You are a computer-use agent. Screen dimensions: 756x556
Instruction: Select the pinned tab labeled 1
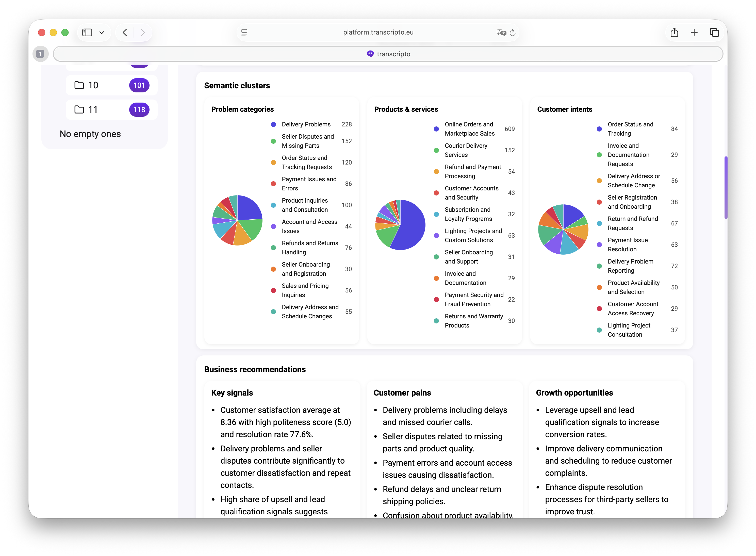coord(40,54)
